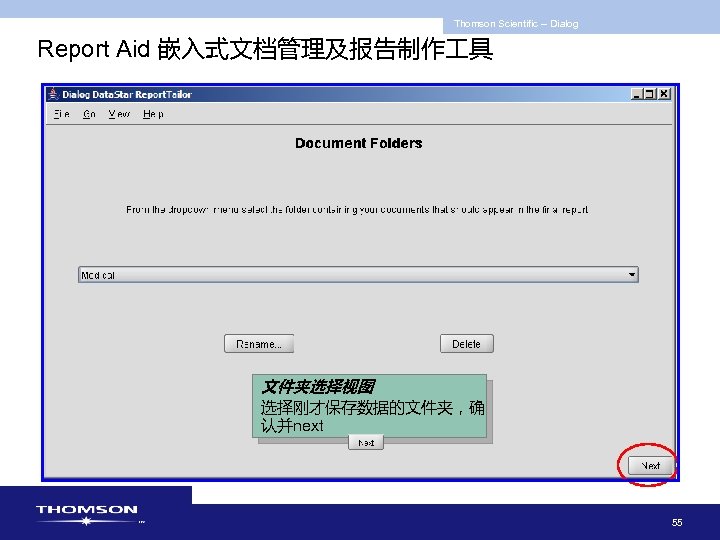Viewport: 720px width, 540px height.
Task: Click the Rename... button
Action: coord(259,344)
